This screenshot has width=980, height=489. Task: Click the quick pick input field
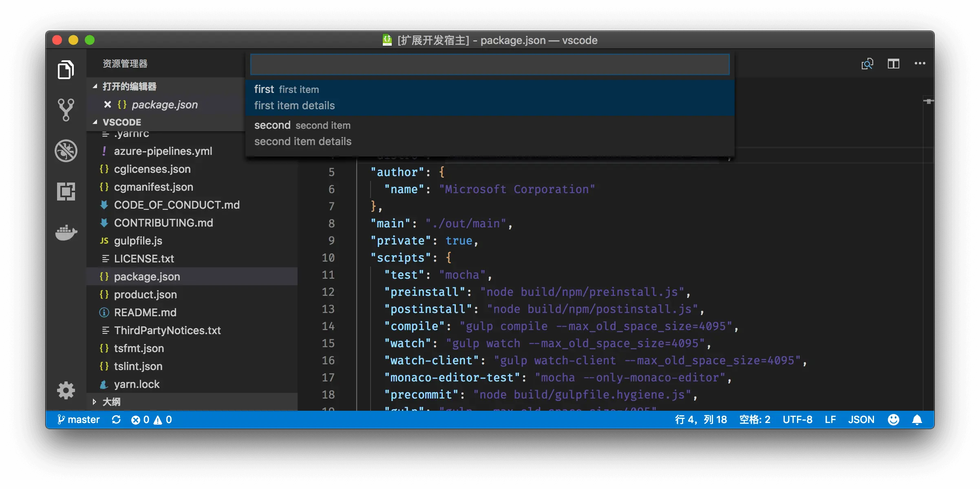pyautogui.click(x=489, y=64)
